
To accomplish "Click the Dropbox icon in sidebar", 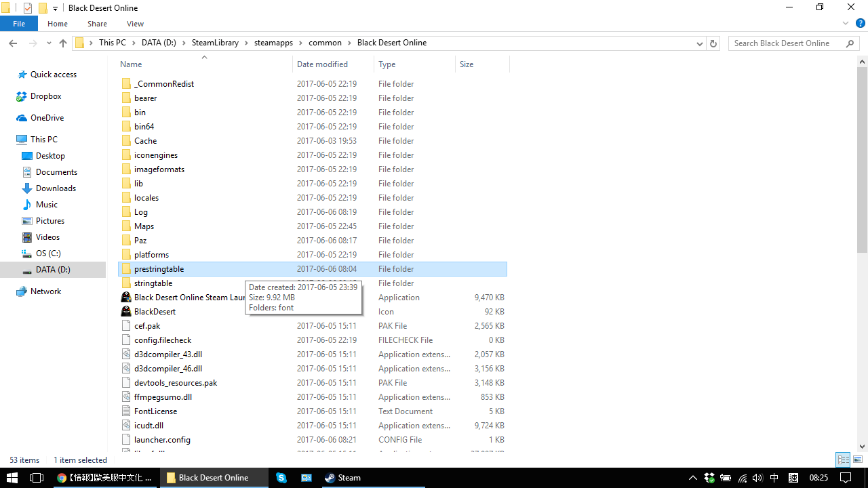I will [x=22, y=96].
